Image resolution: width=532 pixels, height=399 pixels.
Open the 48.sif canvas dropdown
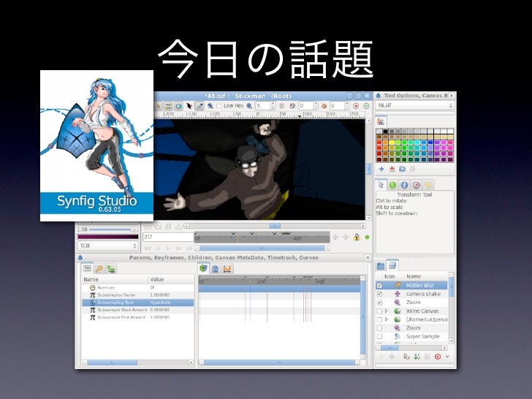pos(414,105)
